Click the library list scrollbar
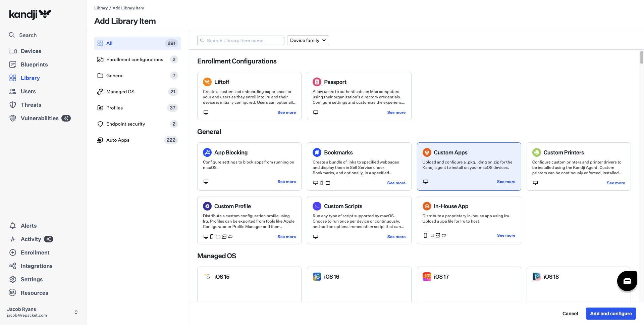Image resolution: width=644 pixels, height=325 pixels. [x=641, y=57]
